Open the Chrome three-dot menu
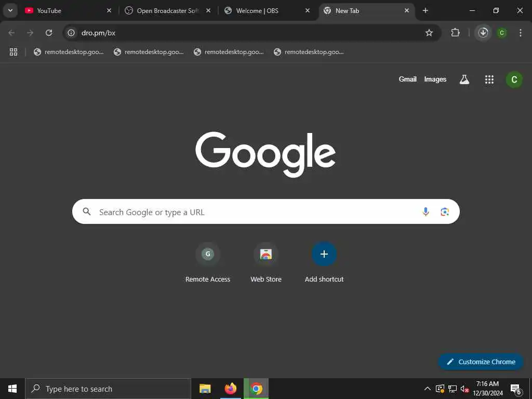 click(521, 33)
